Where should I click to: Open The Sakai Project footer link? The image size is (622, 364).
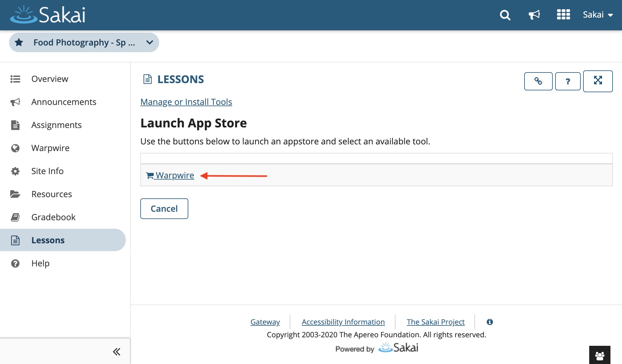click(x=436, y=322)
